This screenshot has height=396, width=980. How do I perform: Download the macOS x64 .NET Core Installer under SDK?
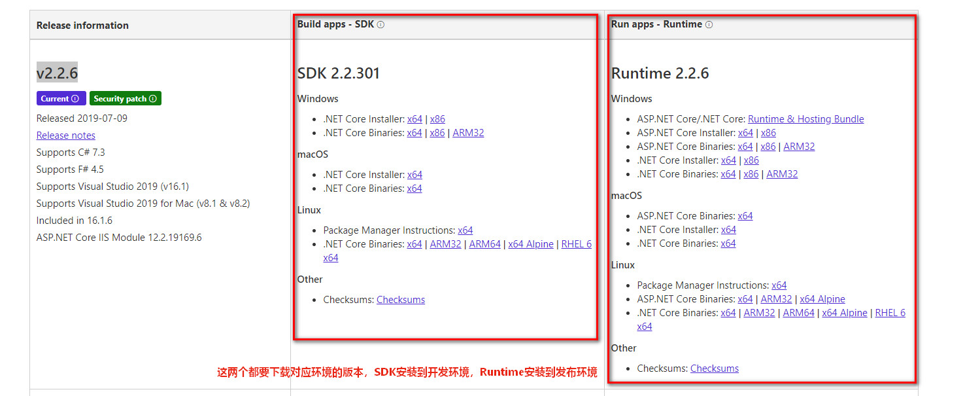click(x=415, y=175)
